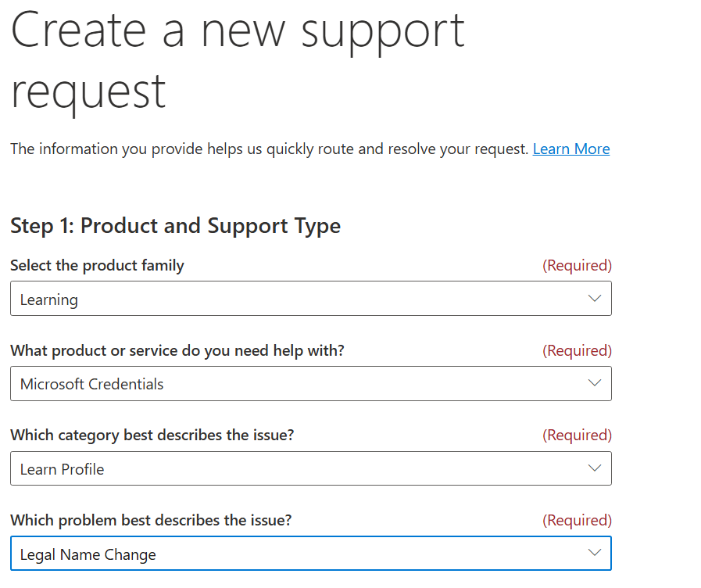Click "(Required)" beside the problem question
The height and width of the screenshot is (588, 701).
coord(577,521)
